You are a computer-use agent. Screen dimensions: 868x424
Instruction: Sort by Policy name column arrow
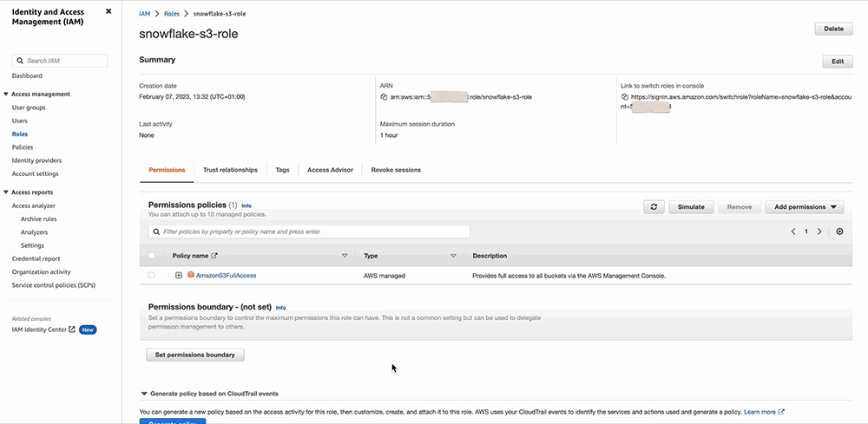tap(345, 256)
